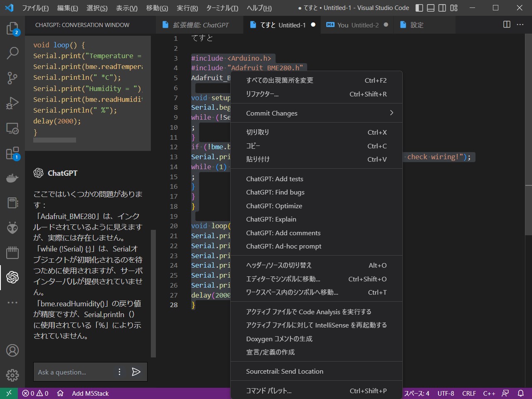532x399 pixels.
Task: Open 選択(S) menu
Action: (x=97, y=8)
